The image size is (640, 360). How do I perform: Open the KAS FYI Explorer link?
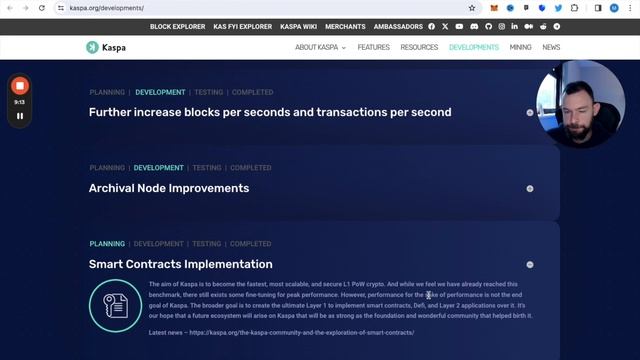tap(242, 27)
